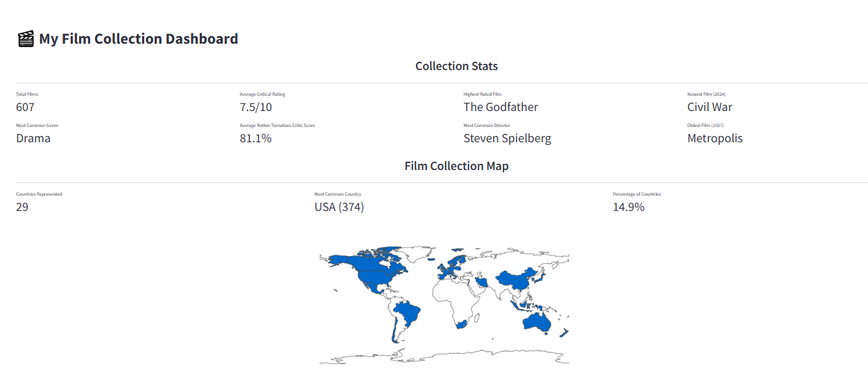Select Drama under Most Common Genre
The image size is (868, 383).
tap(33, 138)
